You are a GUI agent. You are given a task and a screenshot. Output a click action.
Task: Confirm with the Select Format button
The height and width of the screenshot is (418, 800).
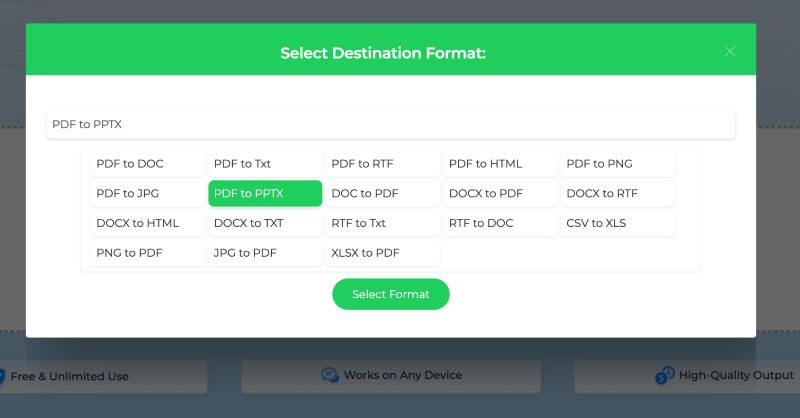click(391, 294)
